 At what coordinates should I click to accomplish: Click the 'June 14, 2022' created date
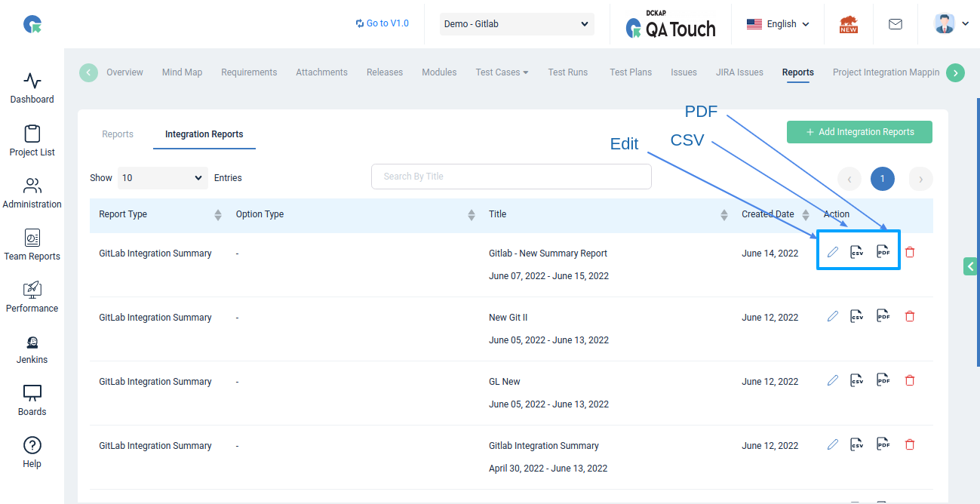click(770, 254)
